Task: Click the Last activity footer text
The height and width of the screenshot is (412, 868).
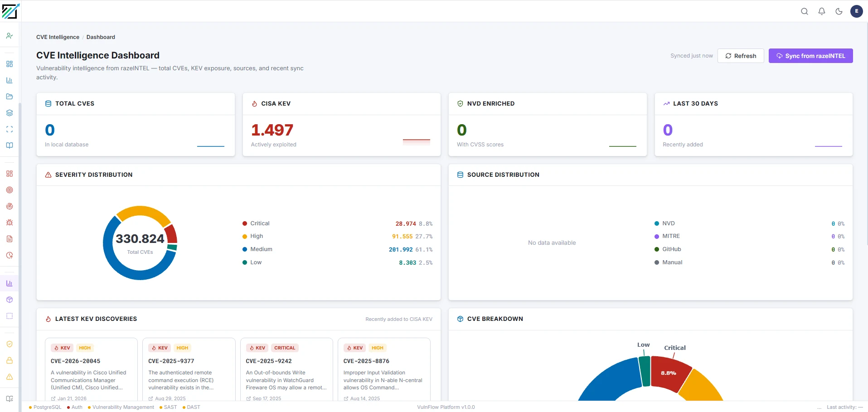Action: click(844, 407)
